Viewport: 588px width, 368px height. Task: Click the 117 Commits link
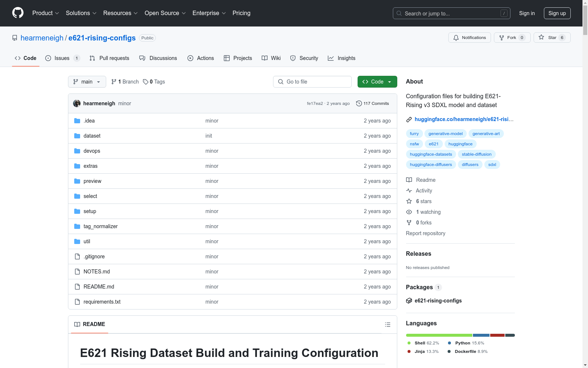373,103
